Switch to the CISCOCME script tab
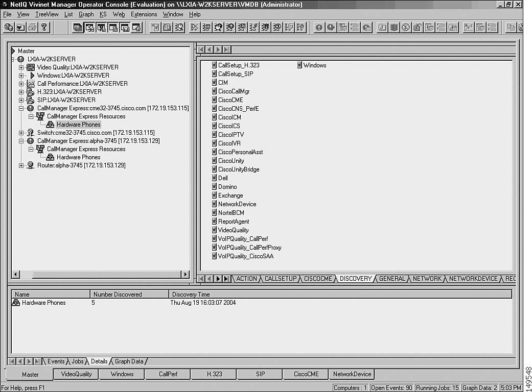Image resolution: width=532 pixels, height=392 pixels. pyautogui.click(x=318, y=279)
